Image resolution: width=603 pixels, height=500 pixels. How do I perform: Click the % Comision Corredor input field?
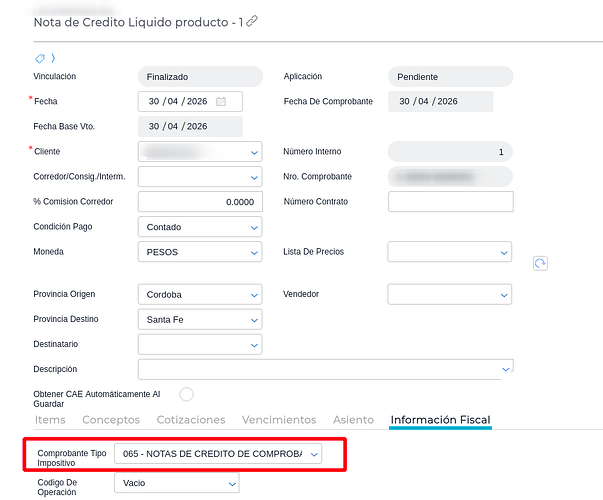pyautogui.click(x=200, y=202)
